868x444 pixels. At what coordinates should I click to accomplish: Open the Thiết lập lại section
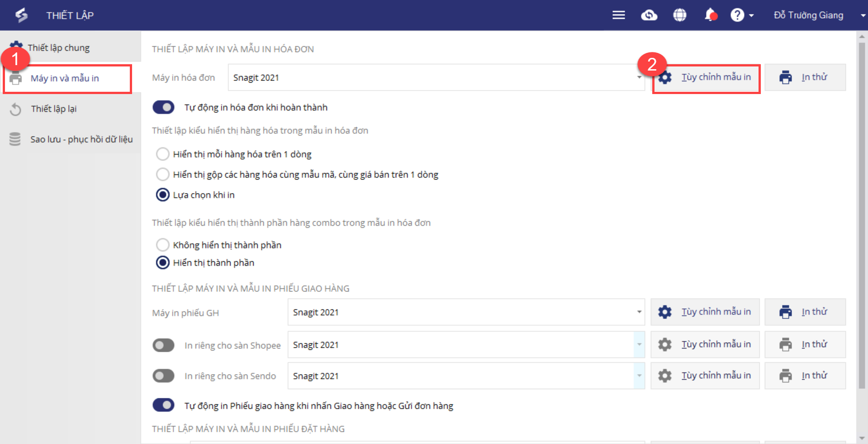click(x=71, y=109)
